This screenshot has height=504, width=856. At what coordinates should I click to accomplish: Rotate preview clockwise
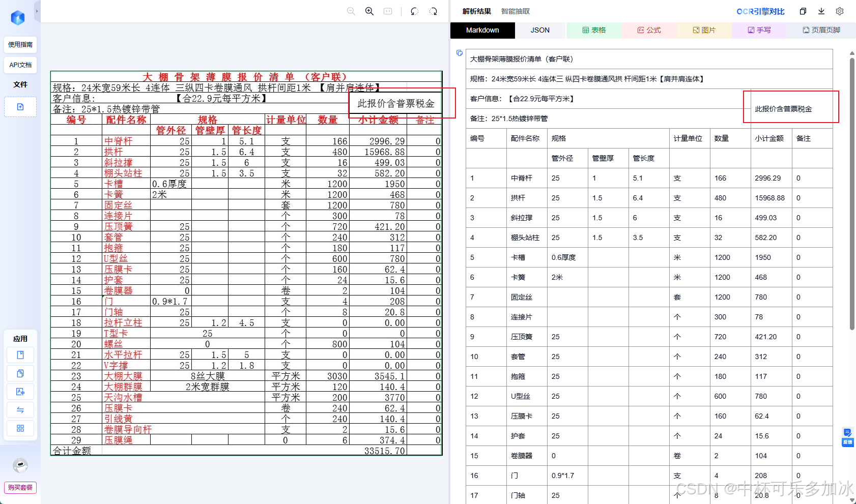click(433, 11)
